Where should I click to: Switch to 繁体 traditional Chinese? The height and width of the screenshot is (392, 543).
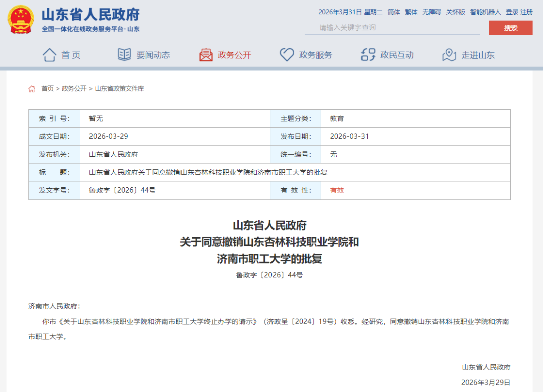[x=411, y=12]
